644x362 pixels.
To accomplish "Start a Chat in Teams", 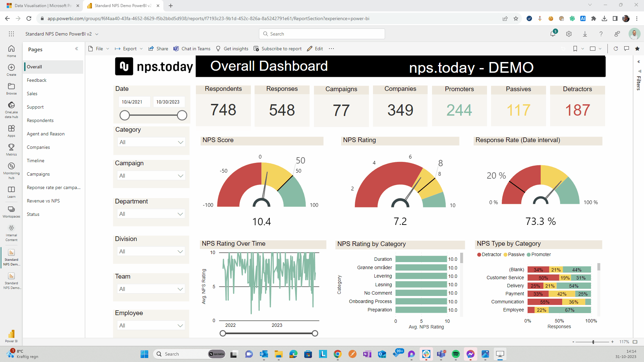I will [x=192, y=49].
